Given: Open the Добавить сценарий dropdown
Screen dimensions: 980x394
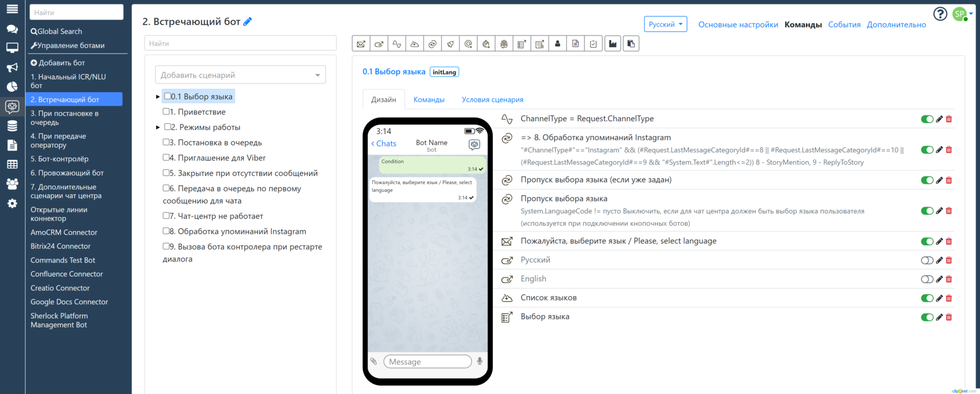Looking at the screenshot, I should click(x=240, y=75).
